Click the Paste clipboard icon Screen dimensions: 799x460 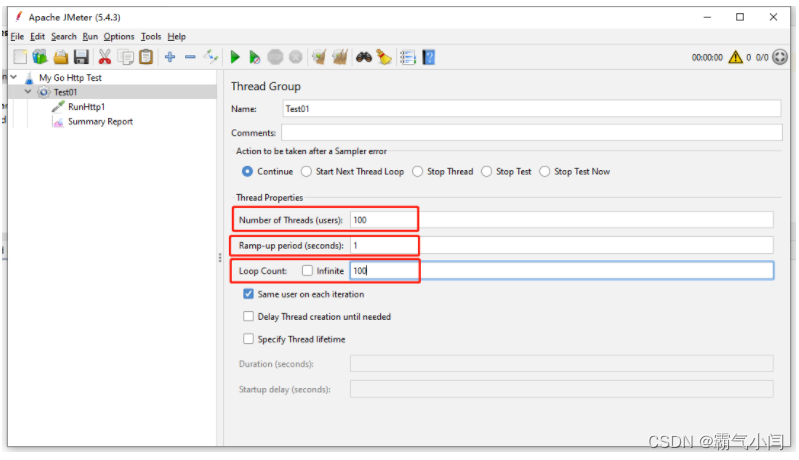(146, 57)
